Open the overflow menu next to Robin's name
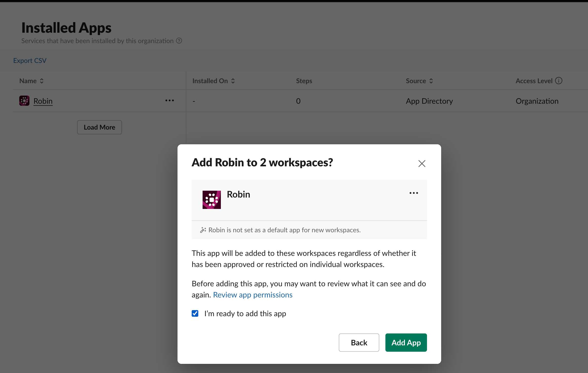Image resolution: width=588 pixels, height=373 pixels. pos(169,100)
